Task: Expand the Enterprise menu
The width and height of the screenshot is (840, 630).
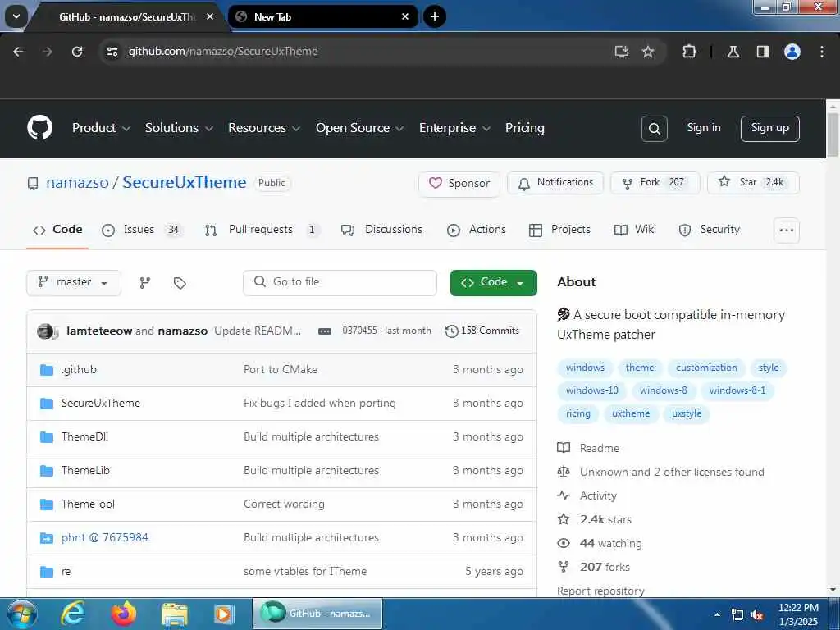Action: point(454,128)
